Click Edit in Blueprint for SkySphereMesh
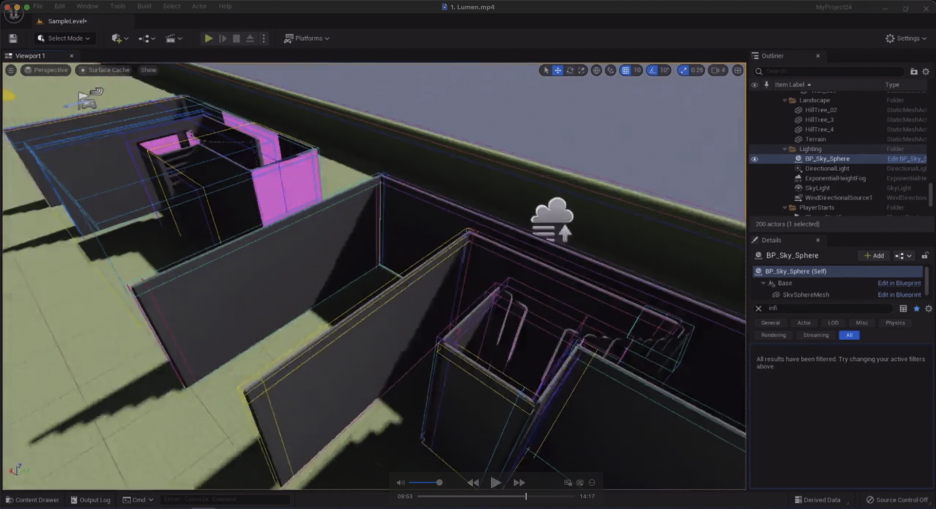Screen dimensions: 936x509 (899, 295)
